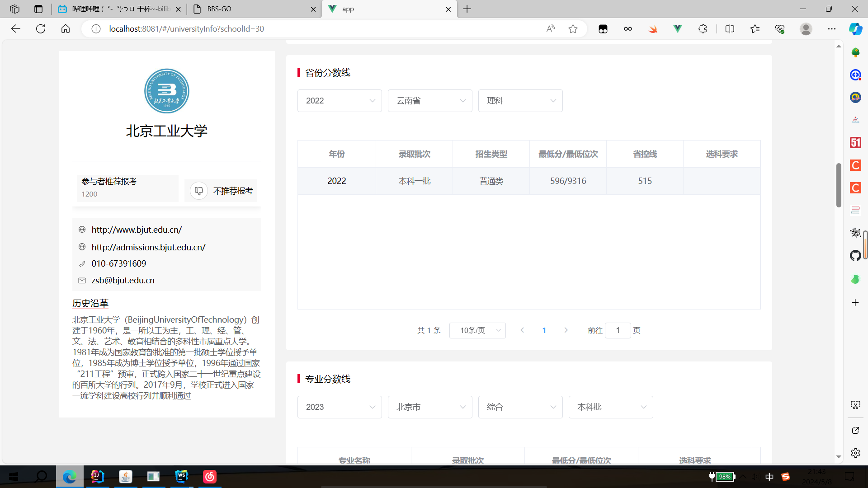Click the 省控线 value 515
The height and width of the screenshot is (488, 868).
pos(645,181)
